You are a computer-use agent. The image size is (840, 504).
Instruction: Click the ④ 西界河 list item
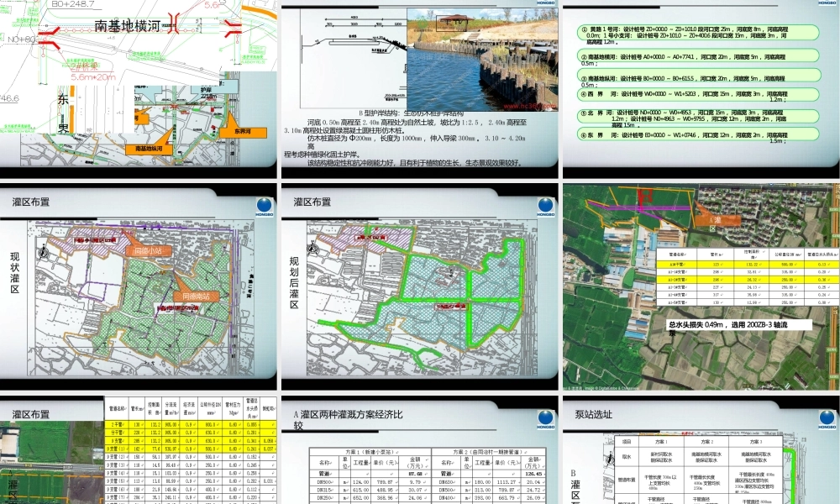698,95
